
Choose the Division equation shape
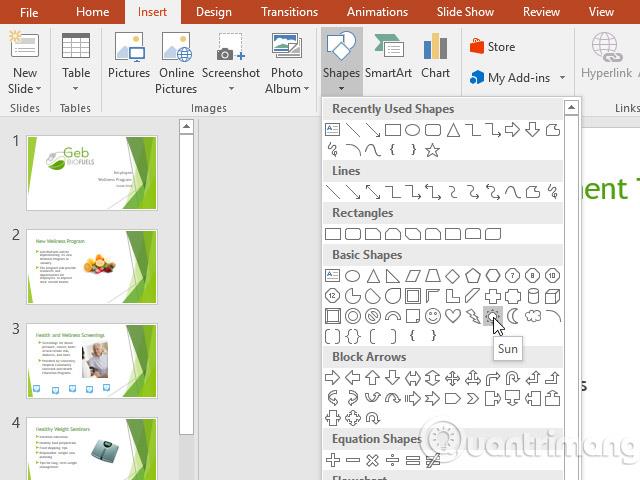(393, 460)
